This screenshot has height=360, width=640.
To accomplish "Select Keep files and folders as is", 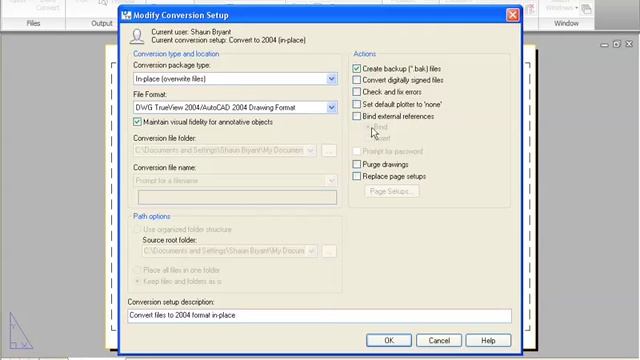I will coord(137,281).
